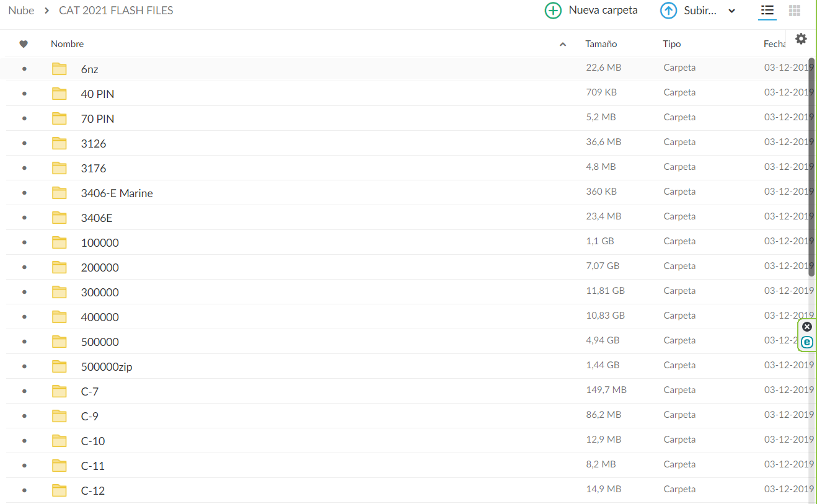This screenshot has height=504, width=817.
Task: Click the C-12 folder icon
Action: pos(60,490)
